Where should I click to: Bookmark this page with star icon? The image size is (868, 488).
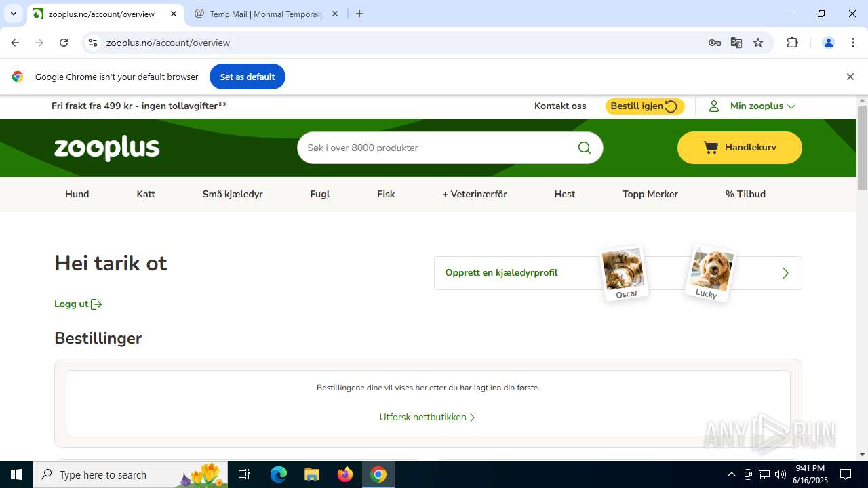point(758,43)
